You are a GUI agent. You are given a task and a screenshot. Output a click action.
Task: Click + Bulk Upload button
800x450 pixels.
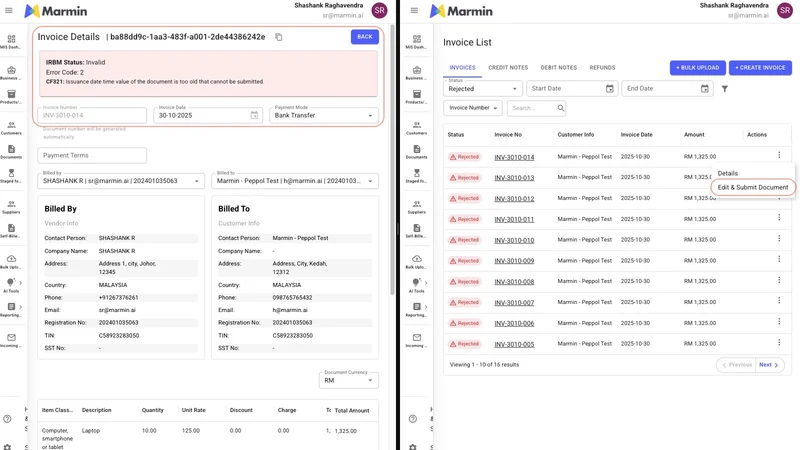coord(697,67)
